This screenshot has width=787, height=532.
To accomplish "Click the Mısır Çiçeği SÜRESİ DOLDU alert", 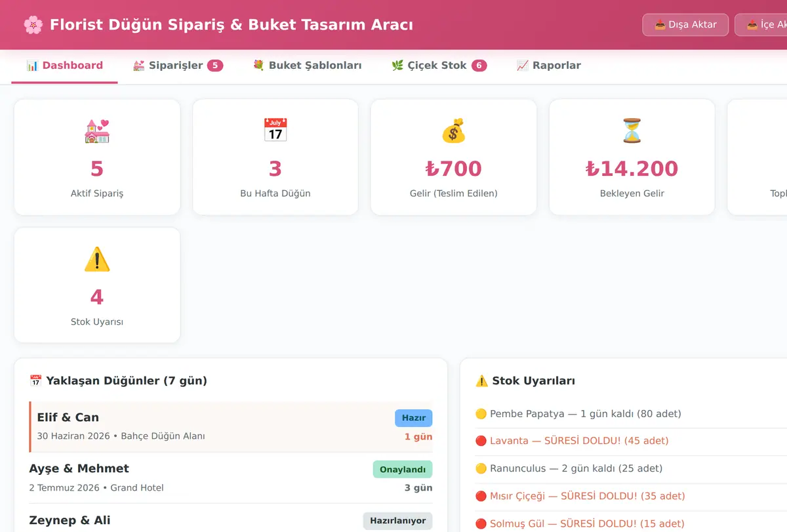I will click(x=588, y=496).
